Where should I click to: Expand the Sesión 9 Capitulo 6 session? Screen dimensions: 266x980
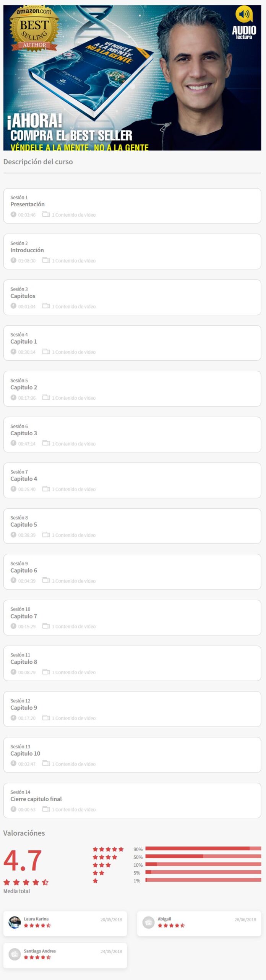132,572
